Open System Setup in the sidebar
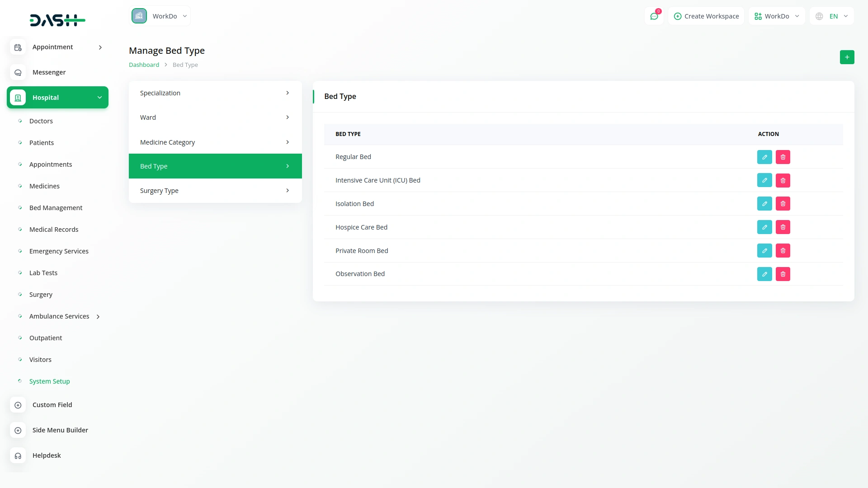 pos(50,381)
